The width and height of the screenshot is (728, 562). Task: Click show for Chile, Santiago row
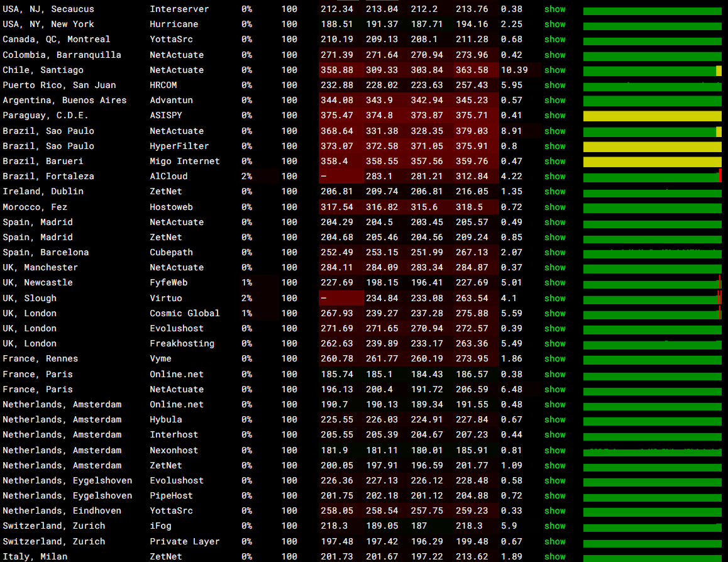point(555,70)
